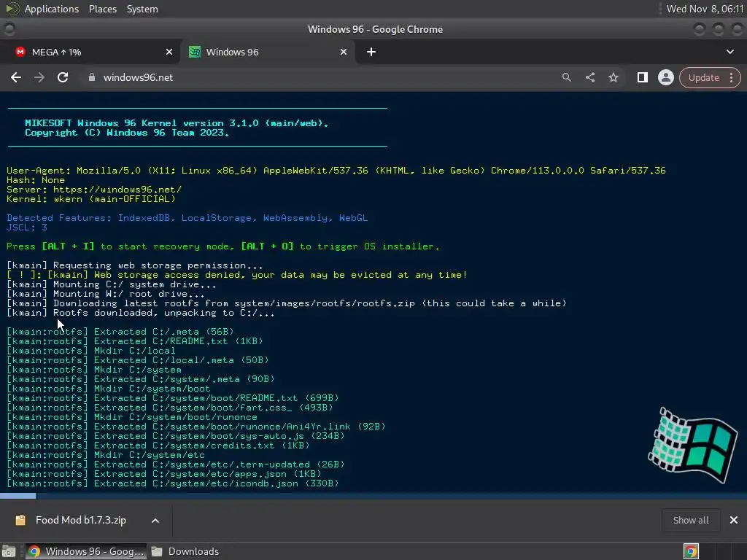
Task: Open Chrome three-dot menu
Action: pyautogui.click(x=732, y=77)
